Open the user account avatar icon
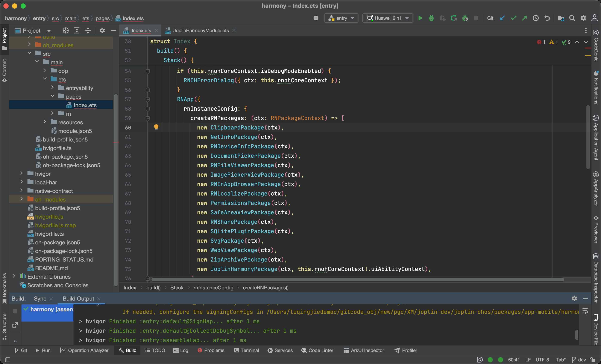Screen dimensions: 601x364 [x=594, y=18]
